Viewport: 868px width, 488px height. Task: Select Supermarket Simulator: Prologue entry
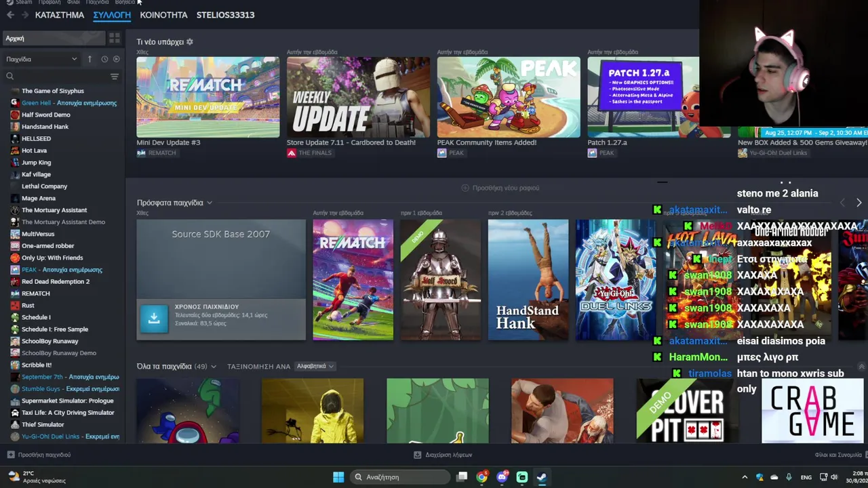coord(67,401)
